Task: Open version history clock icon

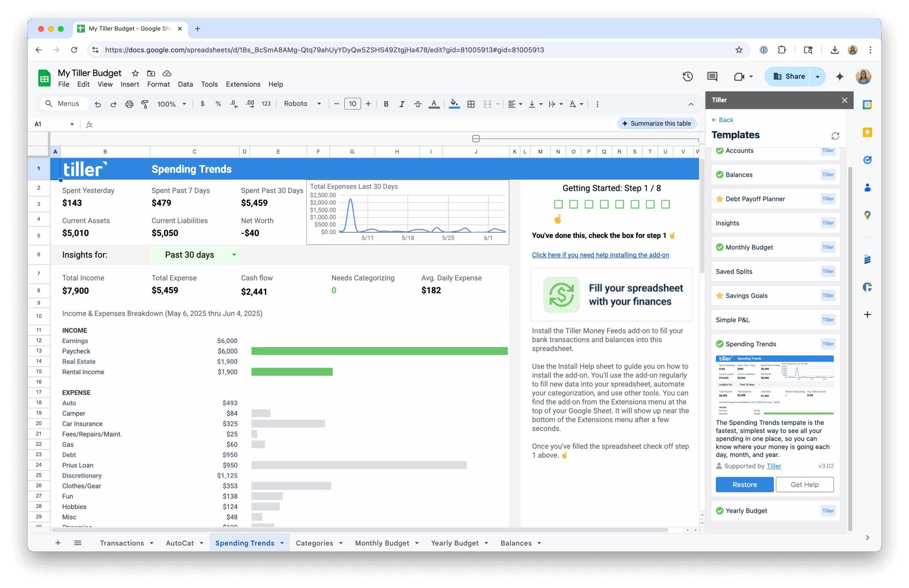Action: coord(687,76)
